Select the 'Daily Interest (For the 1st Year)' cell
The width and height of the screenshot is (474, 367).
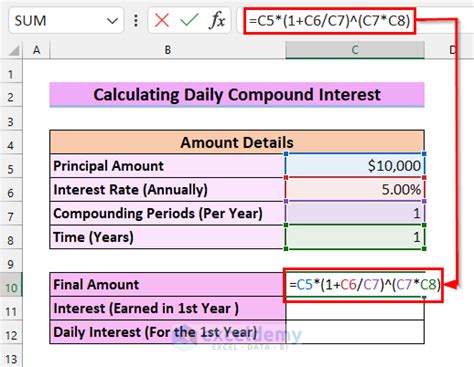point(168,332)
